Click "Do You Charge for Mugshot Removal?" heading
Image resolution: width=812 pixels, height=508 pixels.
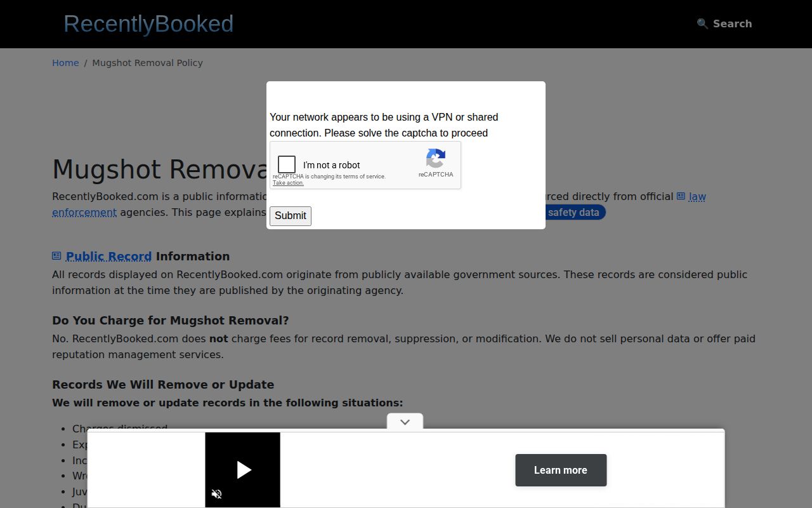(171, 321)
